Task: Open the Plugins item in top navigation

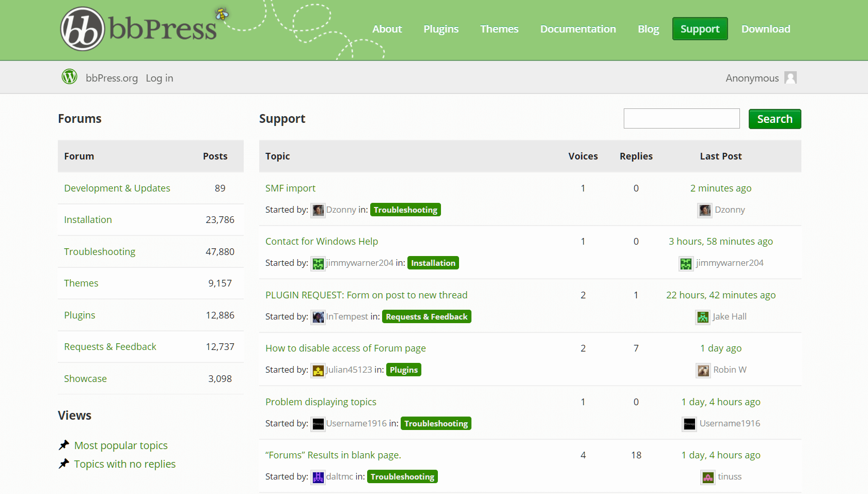Action: [441, 29]
